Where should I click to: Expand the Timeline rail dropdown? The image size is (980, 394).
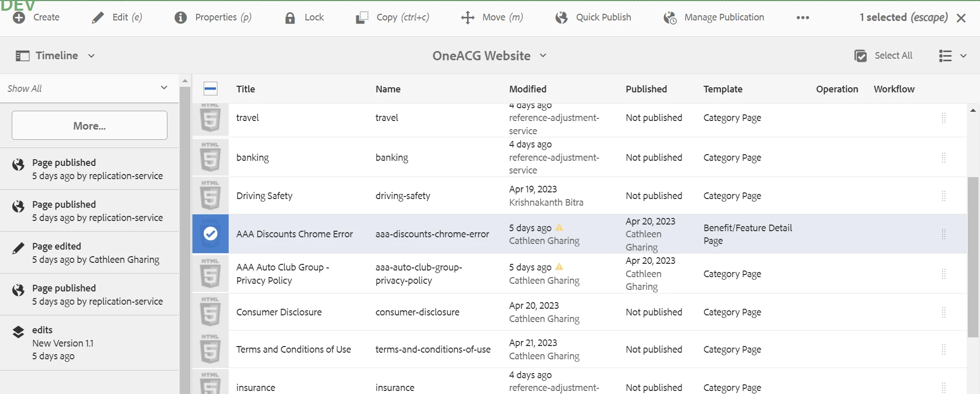[x=91, y=56]
